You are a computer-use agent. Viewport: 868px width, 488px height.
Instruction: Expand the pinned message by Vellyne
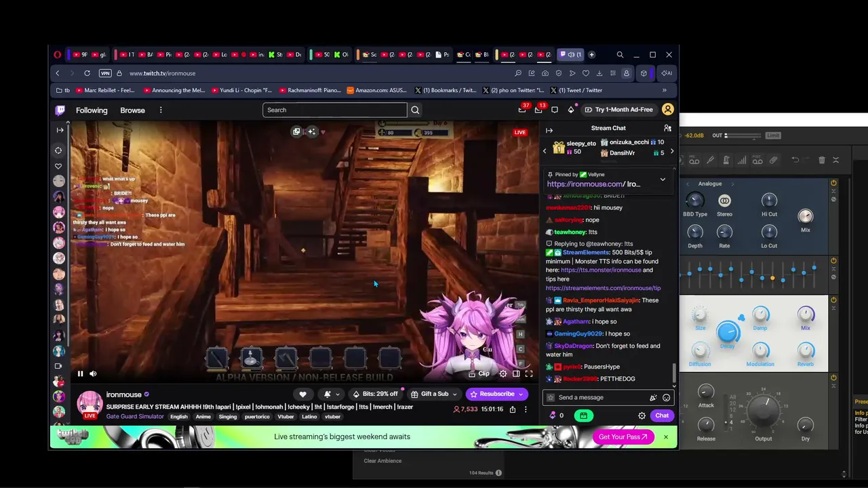[663, 180]
